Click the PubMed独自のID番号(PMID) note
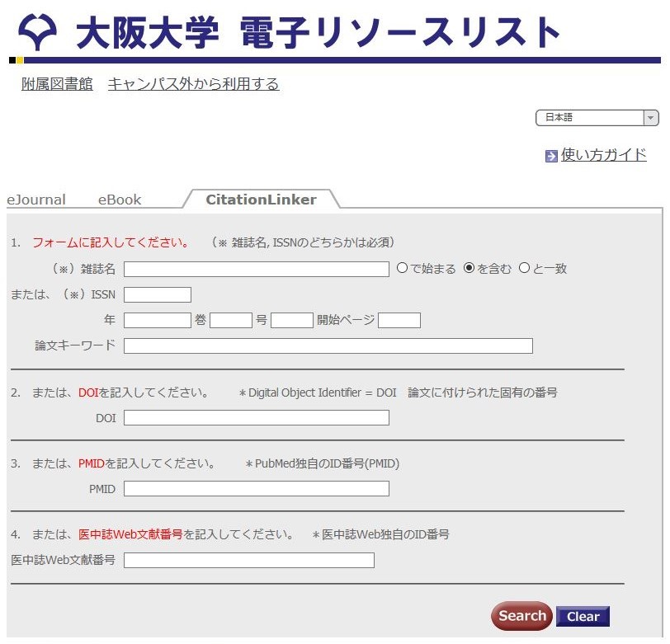This screenshot has height=644, width=670. pos(323,463)
